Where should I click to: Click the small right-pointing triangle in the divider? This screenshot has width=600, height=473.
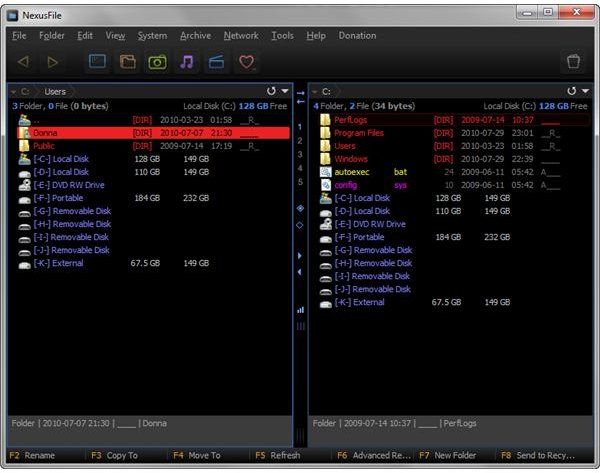[x=300, y=256]
